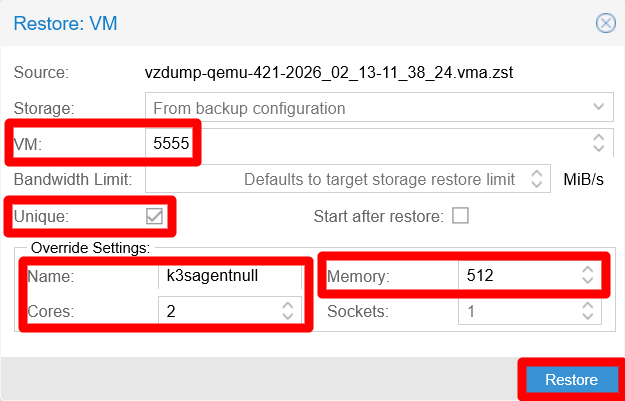Increase Bandwidth Limit using up arrow

pyautogui.click(x=537, y=174)
